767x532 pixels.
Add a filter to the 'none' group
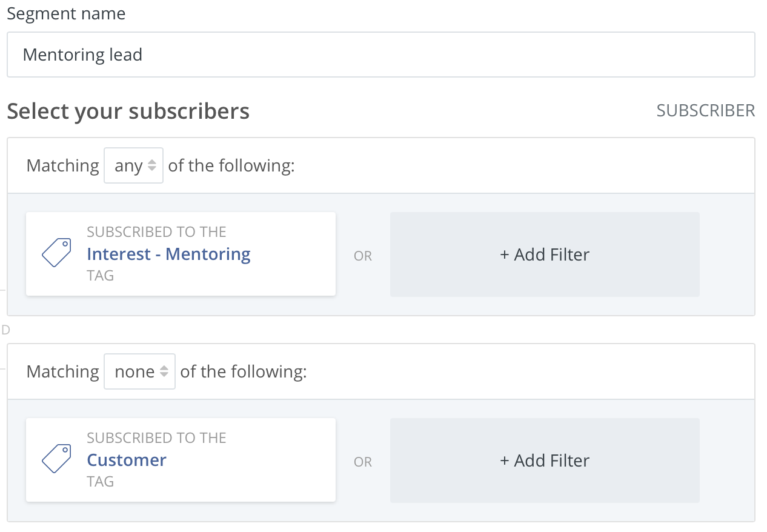click(544, 461)
